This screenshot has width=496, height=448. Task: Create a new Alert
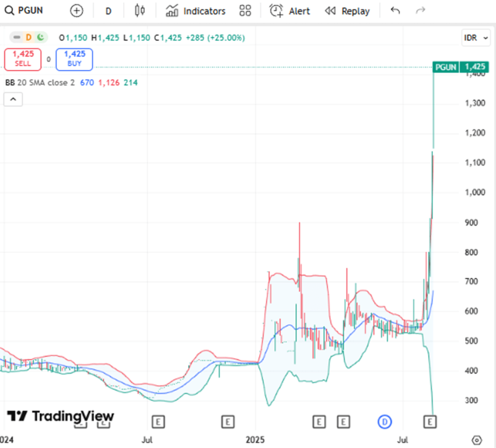pos(289,11)
